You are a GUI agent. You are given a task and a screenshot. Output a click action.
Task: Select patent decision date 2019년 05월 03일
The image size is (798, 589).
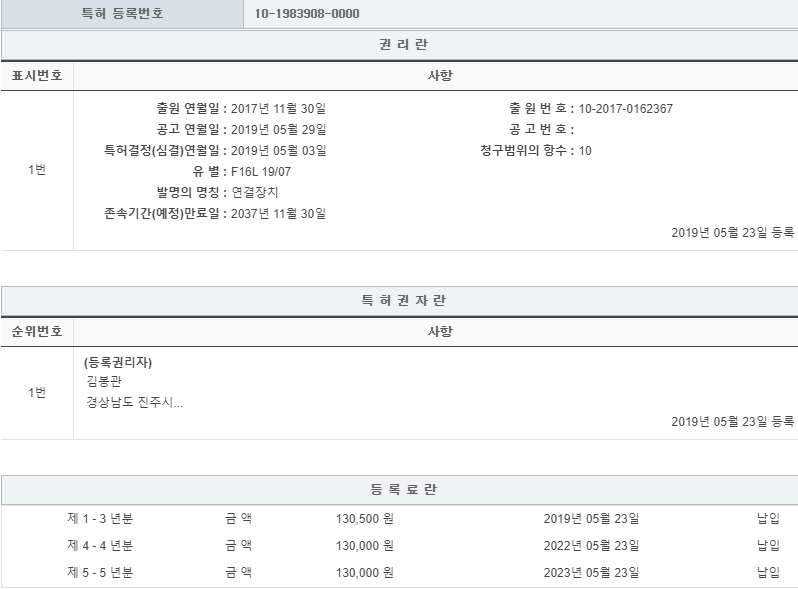278,151
